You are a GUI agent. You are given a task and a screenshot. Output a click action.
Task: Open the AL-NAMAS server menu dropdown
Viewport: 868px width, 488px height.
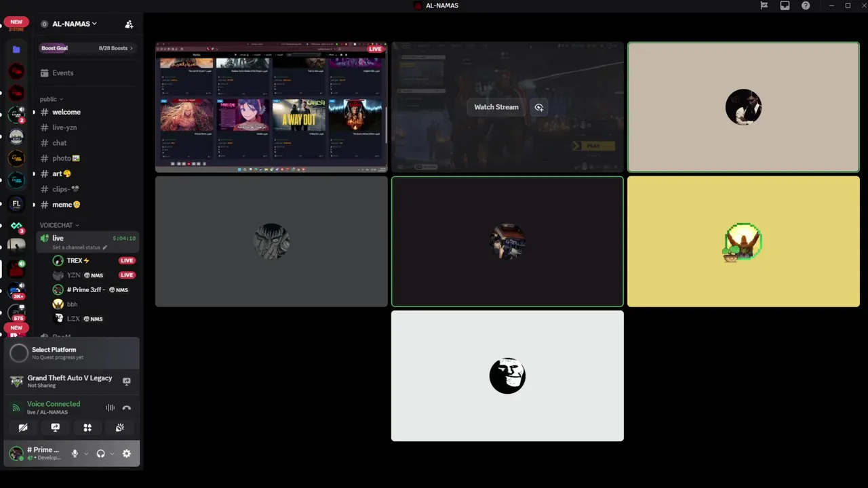[75, 24]
